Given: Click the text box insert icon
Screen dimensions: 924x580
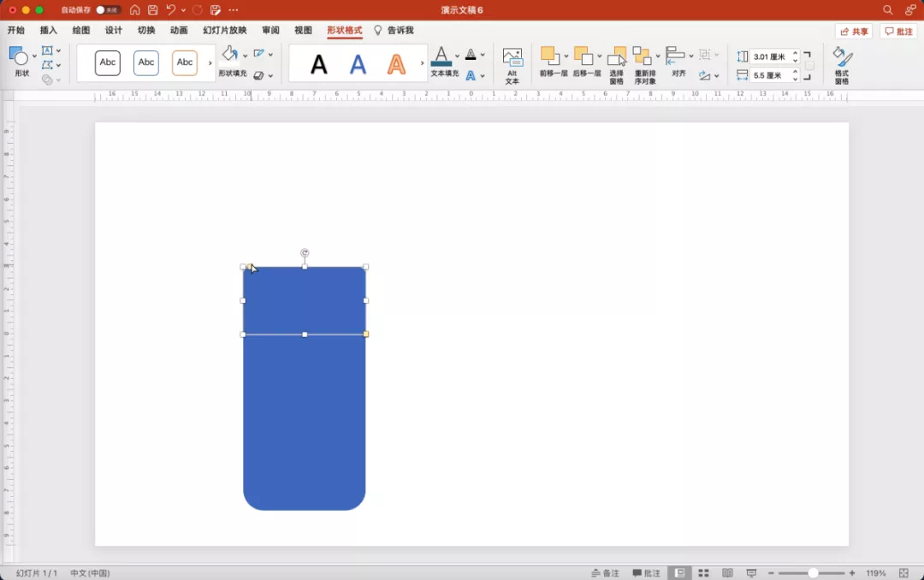Looking at the screenshot, I should [47, 50].
